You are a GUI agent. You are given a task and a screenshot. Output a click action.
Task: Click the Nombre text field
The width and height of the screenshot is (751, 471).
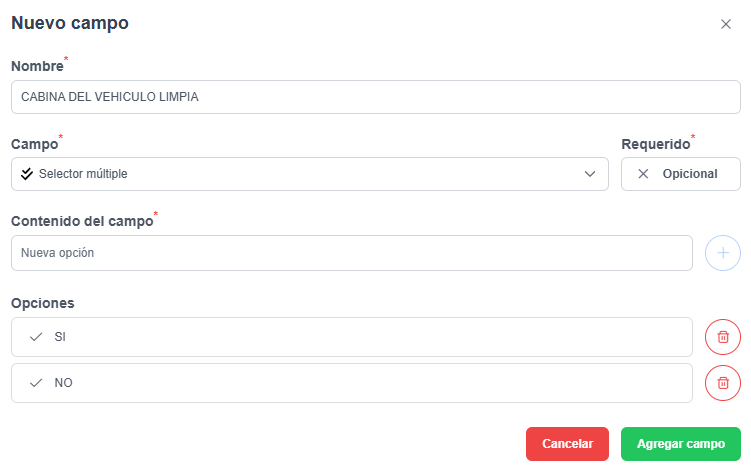click(x=376, y=97)
